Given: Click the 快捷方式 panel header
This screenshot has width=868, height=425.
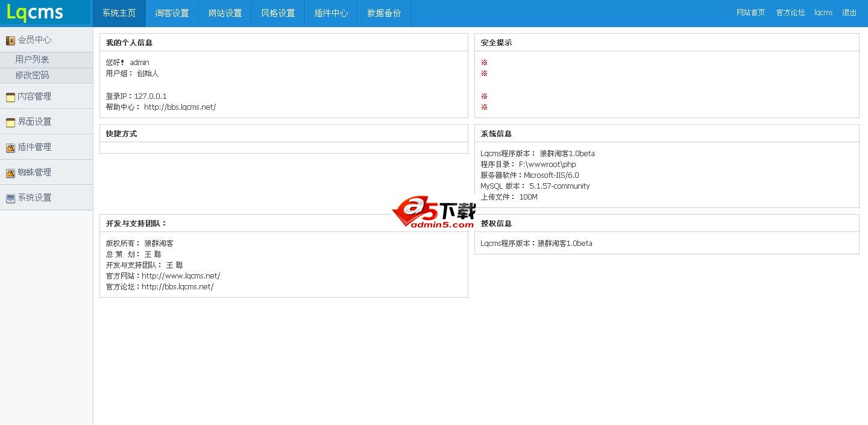Looking at the screenshot, I should 284,134.
